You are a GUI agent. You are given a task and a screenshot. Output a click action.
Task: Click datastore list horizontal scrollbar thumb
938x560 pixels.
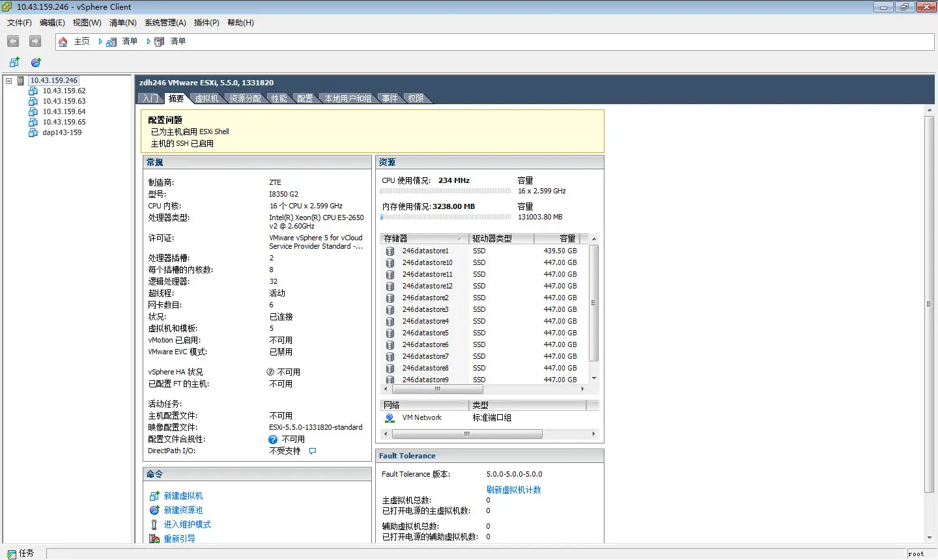437,389
